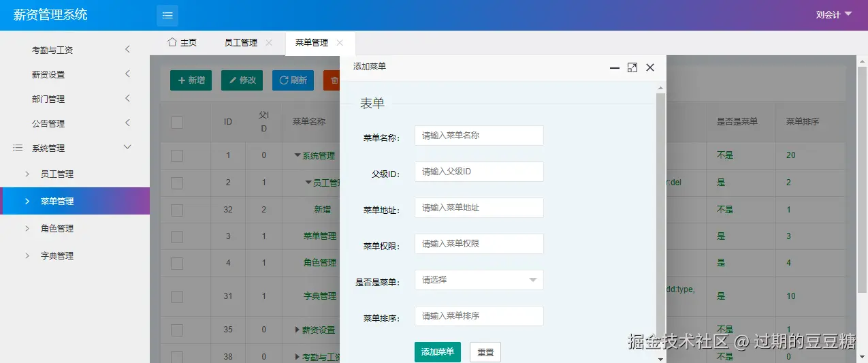Toggle the select-all header checkbox

click(x=177, y=123)
